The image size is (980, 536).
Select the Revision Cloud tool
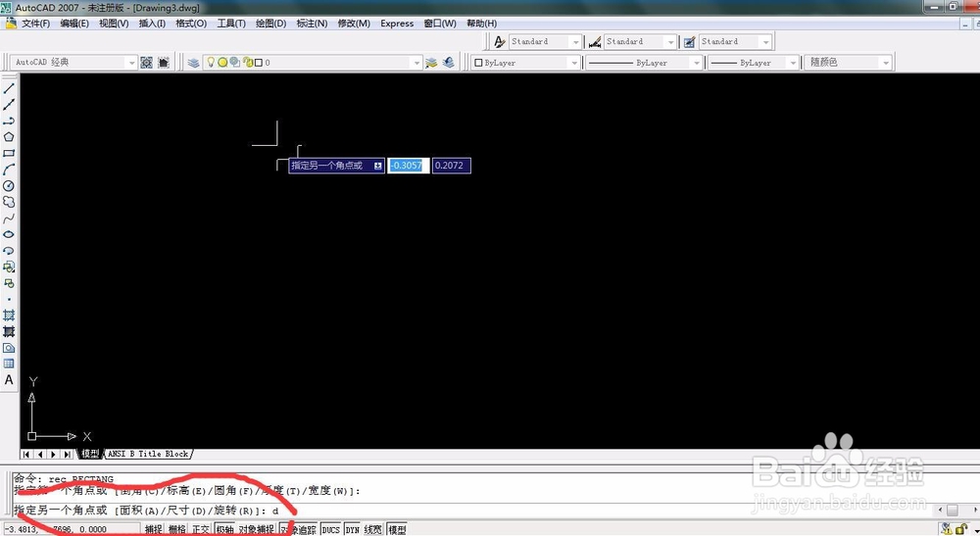click(x=9, y=202)
